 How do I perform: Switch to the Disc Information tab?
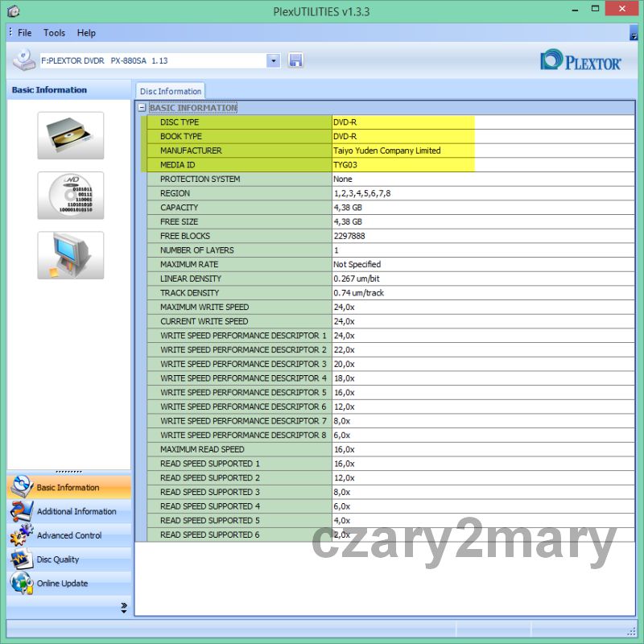(x=170, y=92)
